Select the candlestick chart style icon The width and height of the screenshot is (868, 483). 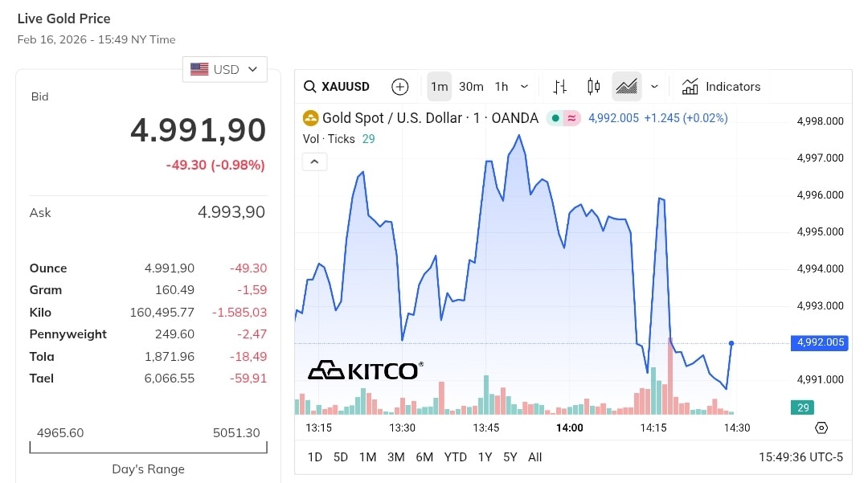pyautogui.click(x=594, y=87)
